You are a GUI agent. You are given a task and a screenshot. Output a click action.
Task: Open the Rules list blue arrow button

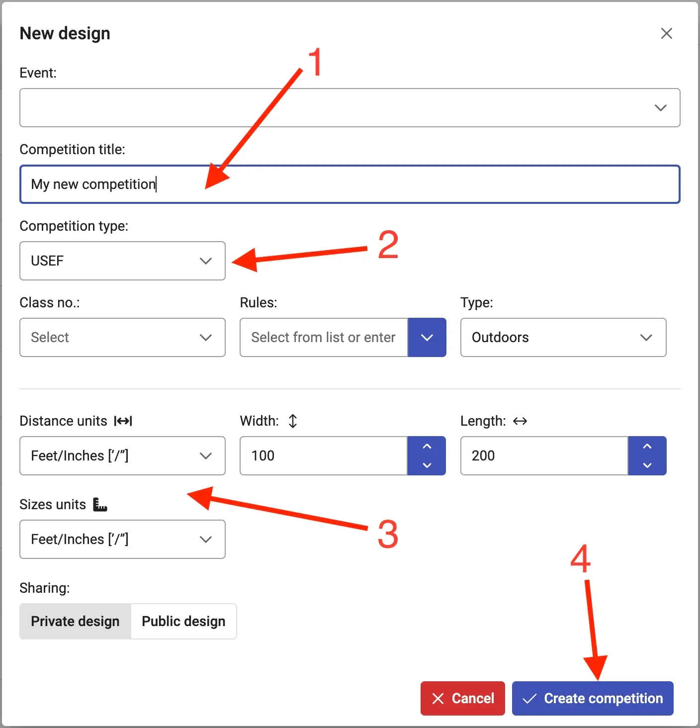pyautogui.click(x=427, y=338)
